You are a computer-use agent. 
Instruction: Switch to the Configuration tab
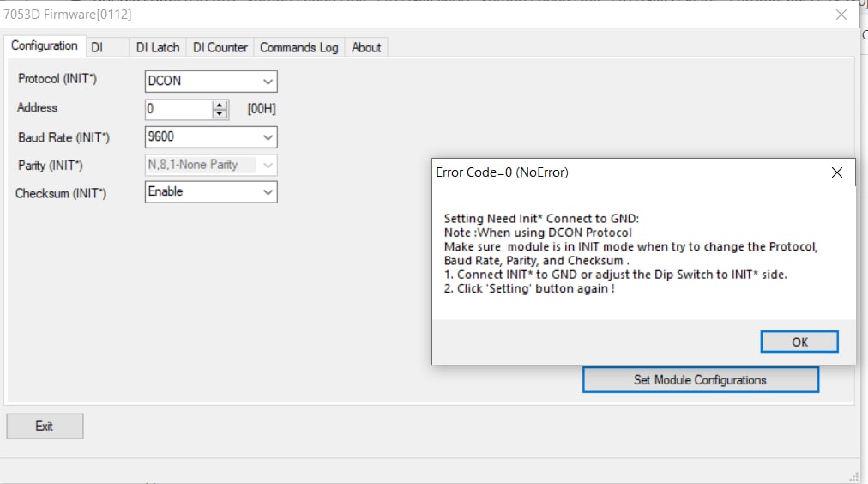pos(45,46)
